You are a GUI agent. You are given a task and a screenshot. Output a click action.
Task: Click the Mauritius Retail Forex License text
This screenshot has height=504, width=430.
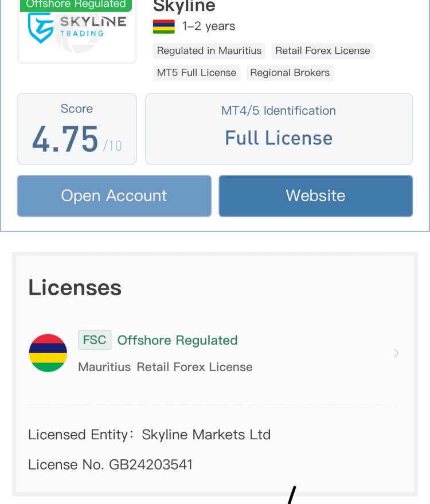pyautogui.click(x=165, y=367)
